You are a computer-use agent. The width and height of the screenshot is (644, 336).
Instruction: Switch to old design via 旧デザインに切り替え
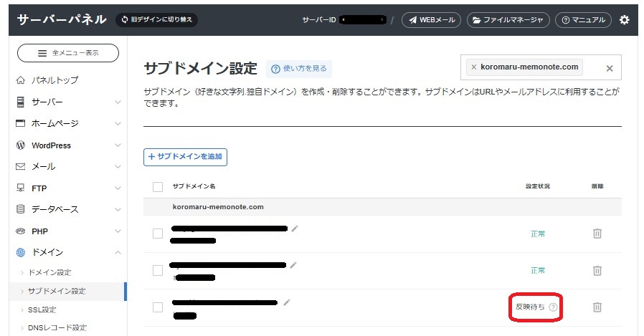pos(157,20)
